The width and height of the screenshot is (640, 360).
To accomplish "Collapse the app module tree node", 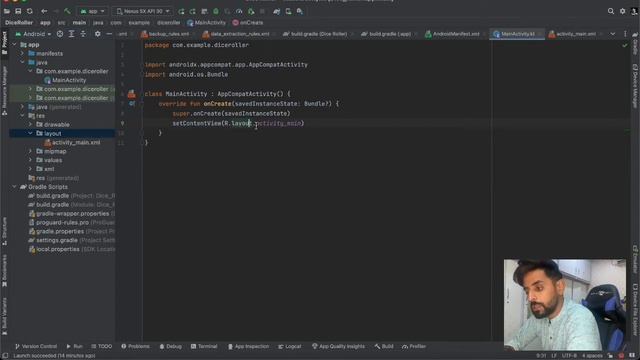I will (x=15, y=44).
